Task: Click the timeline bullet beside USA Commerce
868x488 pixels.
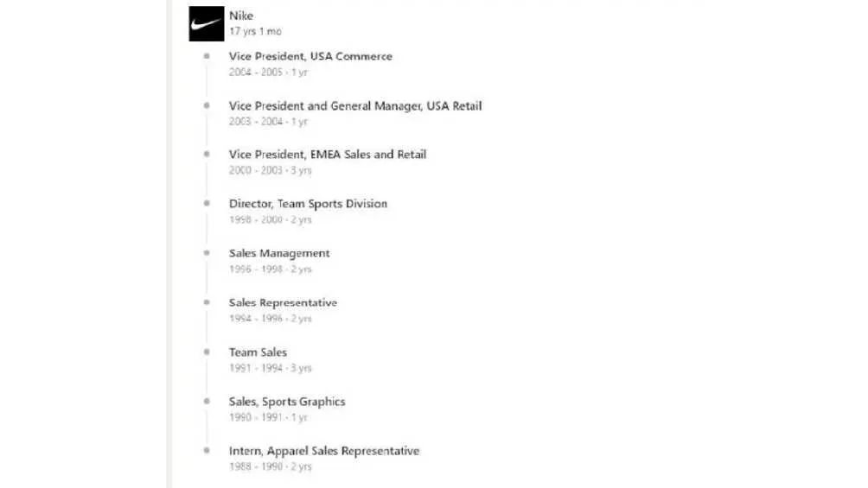Action: click(207, 56)
